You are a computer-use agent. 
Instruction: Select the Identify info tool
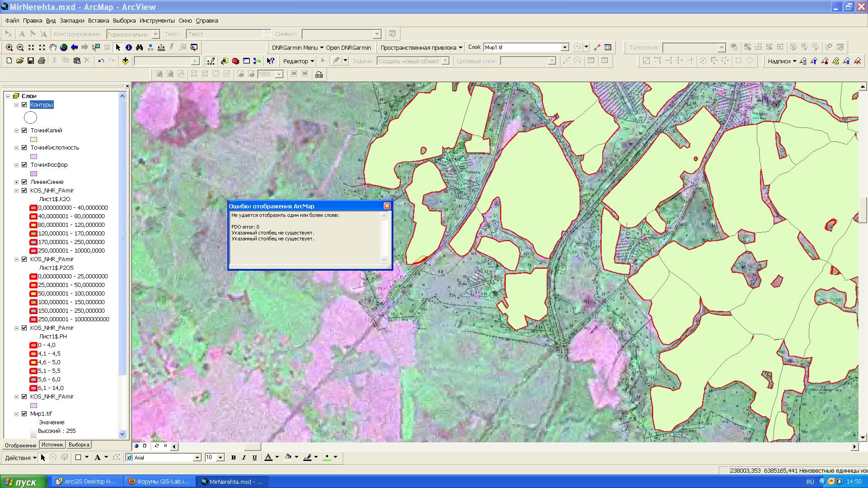point(129,47)
